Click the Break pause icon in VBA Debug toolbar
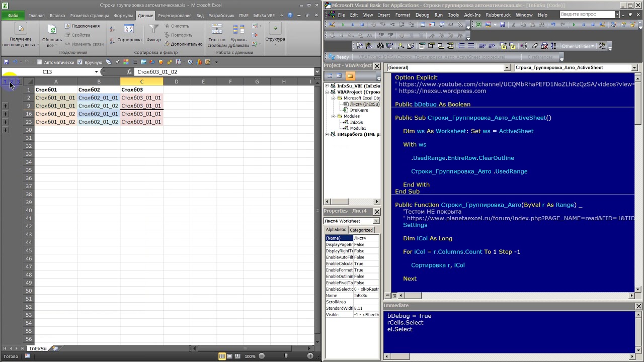This screenshot has height=362, width=644. pos(353,24)
